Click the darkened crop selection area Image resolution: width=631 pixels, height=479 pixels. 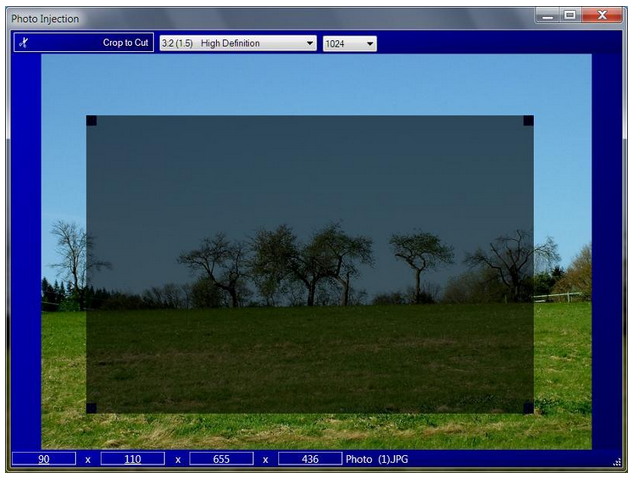[x=310, y=264]
